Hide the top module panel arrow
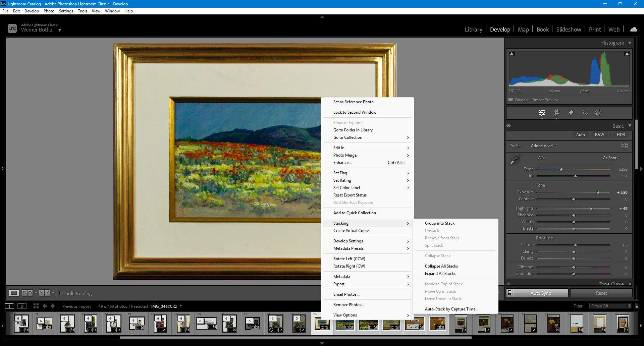 [x=322, y=17]
